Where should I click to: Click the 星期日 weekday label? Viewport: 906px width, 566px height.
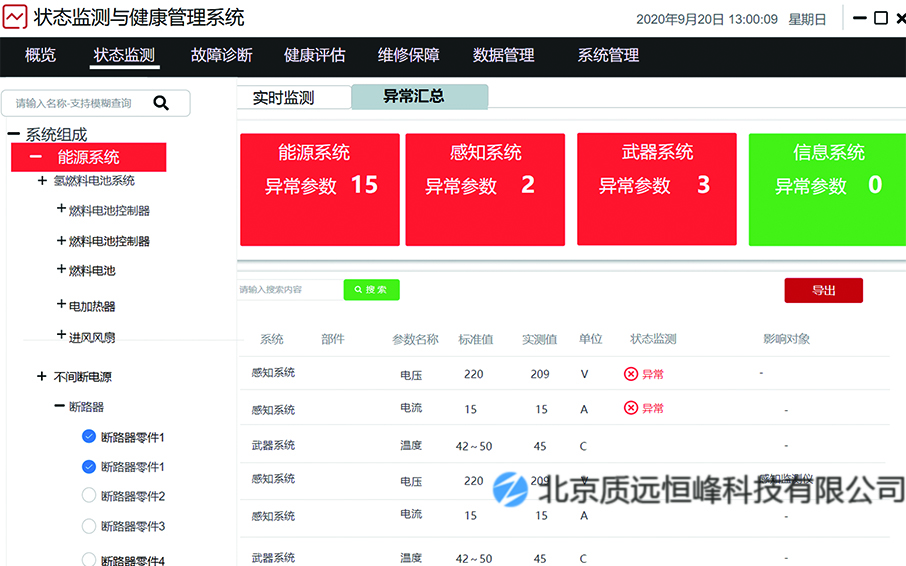tap(807, 19)
